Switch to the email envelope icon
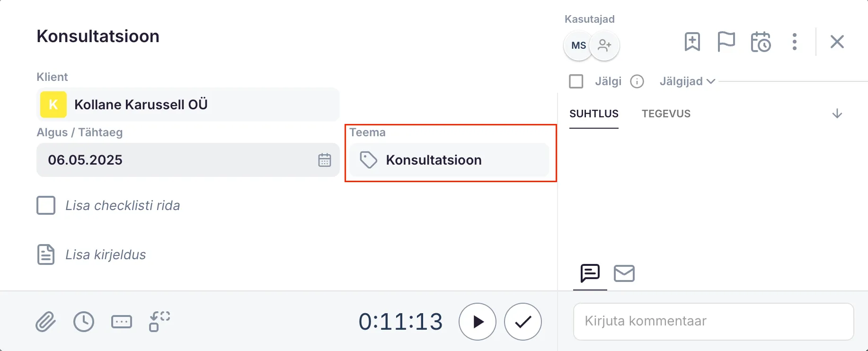 [x=624, y=273]
